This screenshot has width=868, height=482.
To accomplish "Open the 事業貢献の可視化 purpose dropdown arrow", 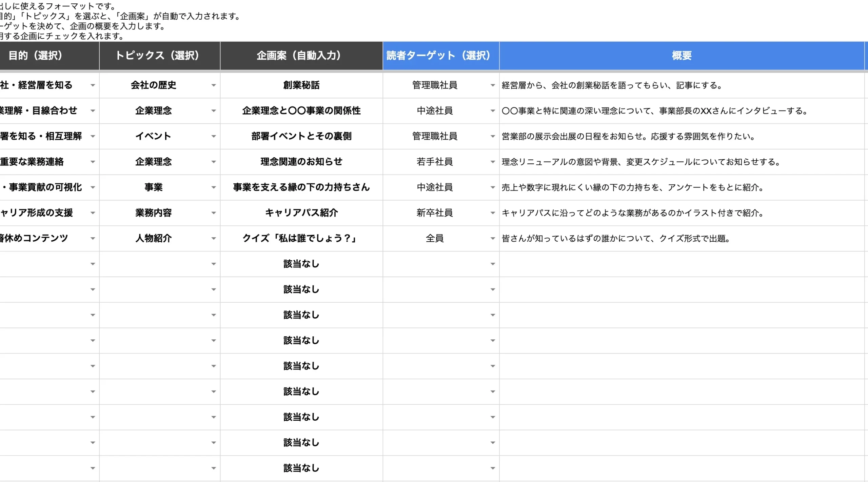I will click(93, 187).
